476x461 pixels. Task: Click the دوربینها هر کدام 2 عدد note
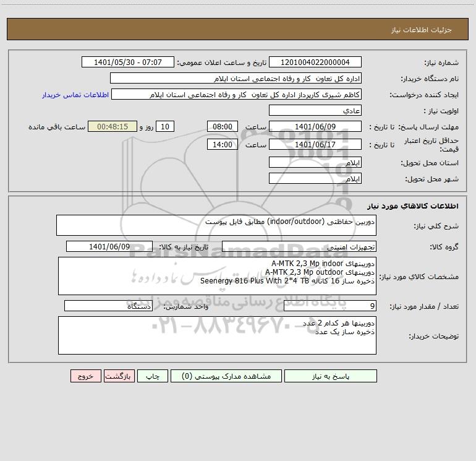point(339,323)
